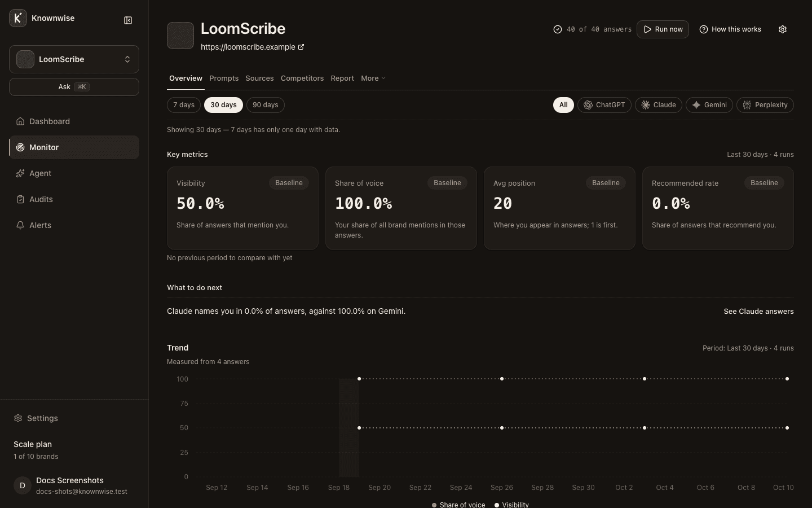Viewport: 812px width, 508px height.
Task: Expand the LoomScribe brand selector
Action: 74,59
